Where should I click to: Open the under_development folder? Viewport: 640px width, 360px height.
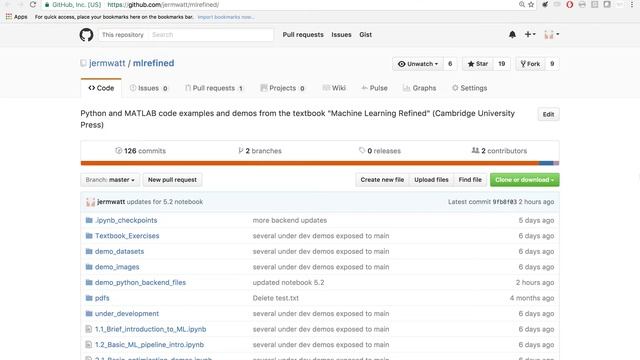click(127, 313)
